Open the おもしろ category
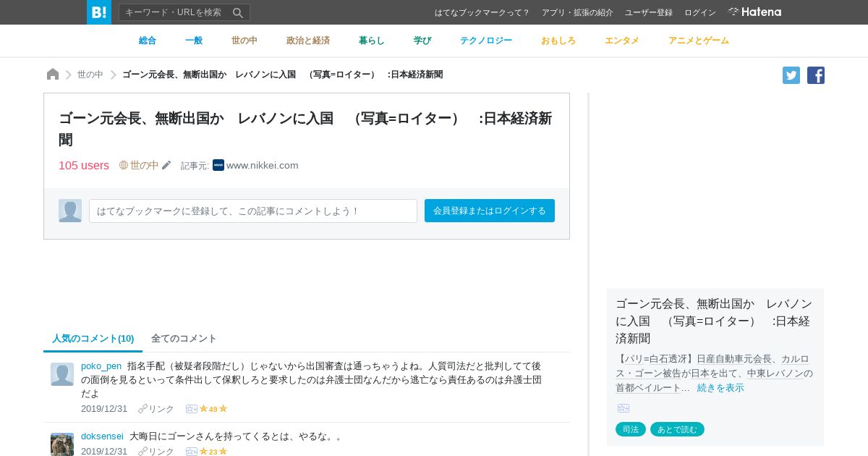This screenshot has height=456, width=868. coord(558,41)
